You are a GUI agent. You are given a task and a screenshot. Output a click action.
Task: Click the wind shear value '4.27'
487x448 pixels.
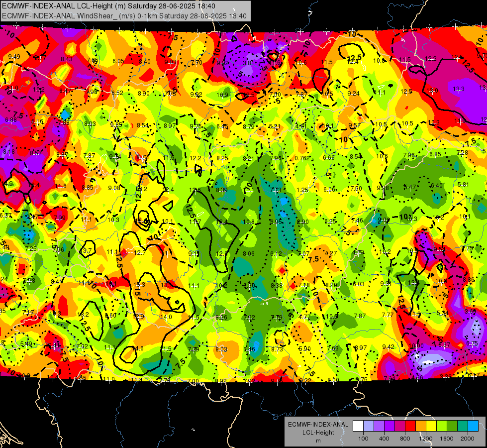coord(331,253)
